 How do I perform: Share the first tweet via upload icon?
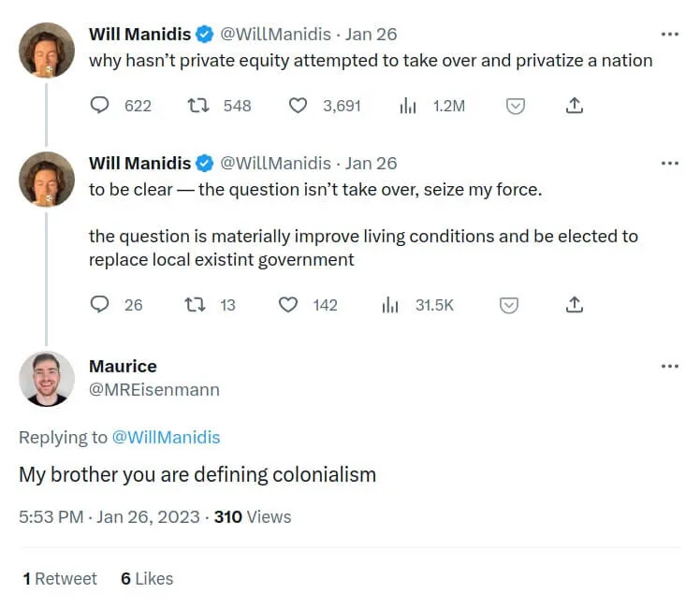575,106
